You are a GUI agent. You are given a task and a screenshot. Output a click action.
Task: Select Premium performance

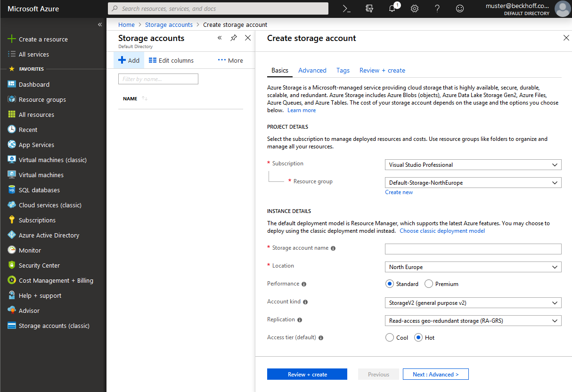point(429,284)
